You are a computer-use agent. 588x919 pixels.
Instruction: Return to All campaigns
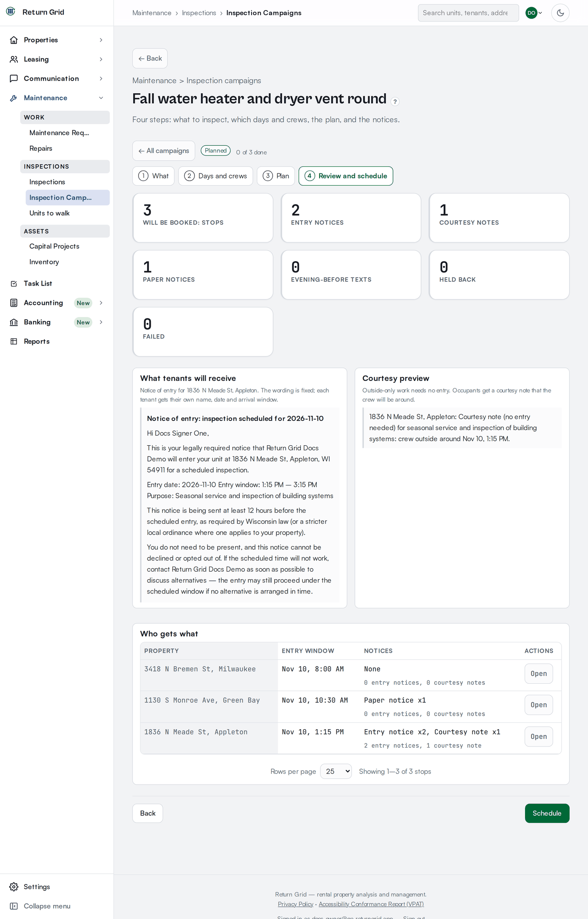(x=164, y=151)
